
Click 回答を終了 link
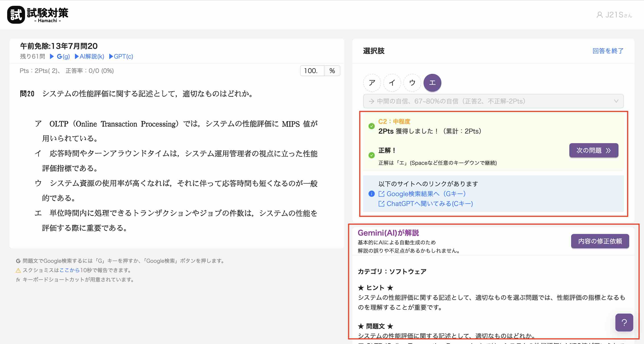(608, 51)
